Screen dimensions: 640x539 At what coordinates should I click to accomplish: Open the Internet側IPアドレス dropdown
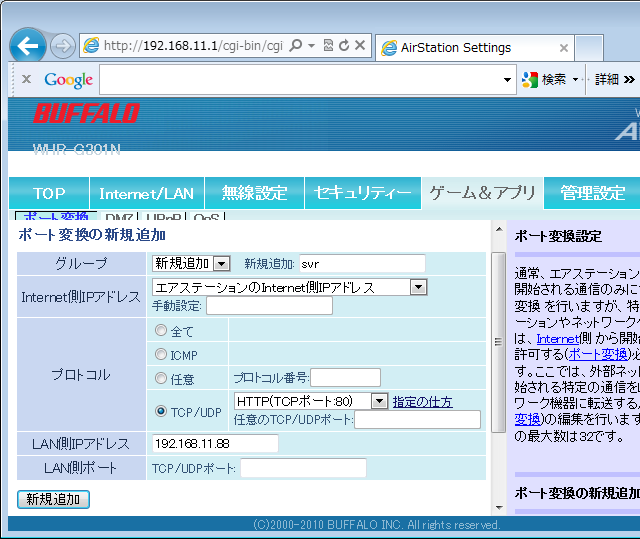click(289, 287)
